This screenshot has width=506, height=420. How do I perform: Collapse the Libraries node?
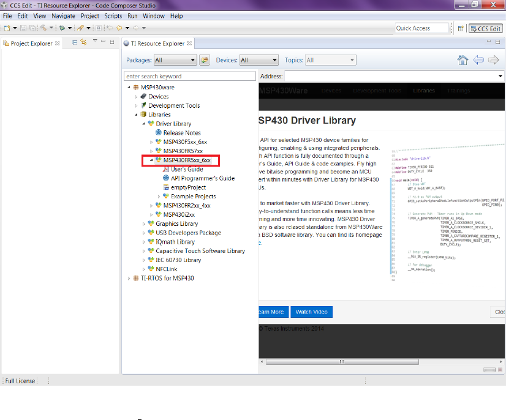click(136, 114)
